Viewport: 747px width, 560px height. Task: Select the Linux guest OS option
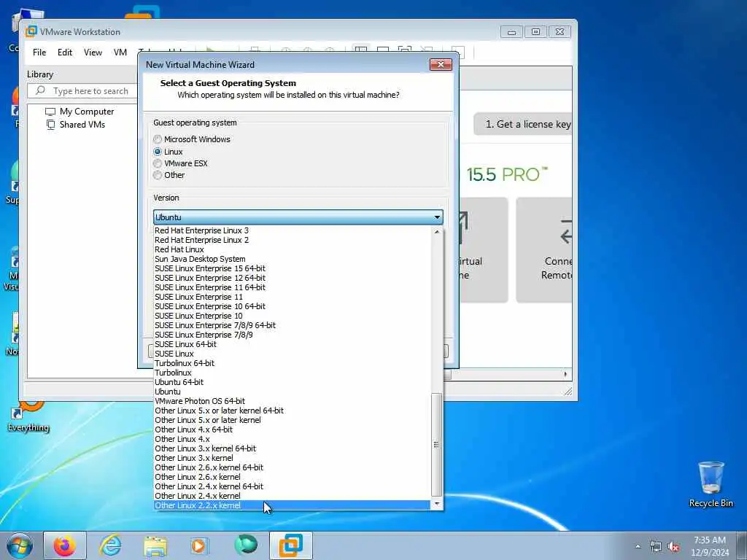158,152
